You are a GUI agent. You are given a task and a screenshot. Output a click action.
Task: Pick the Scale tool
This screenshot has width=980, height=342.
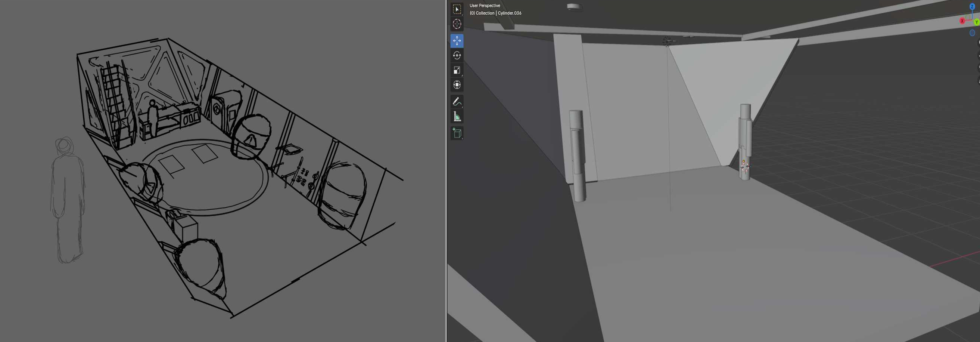[x=457, y=70]
